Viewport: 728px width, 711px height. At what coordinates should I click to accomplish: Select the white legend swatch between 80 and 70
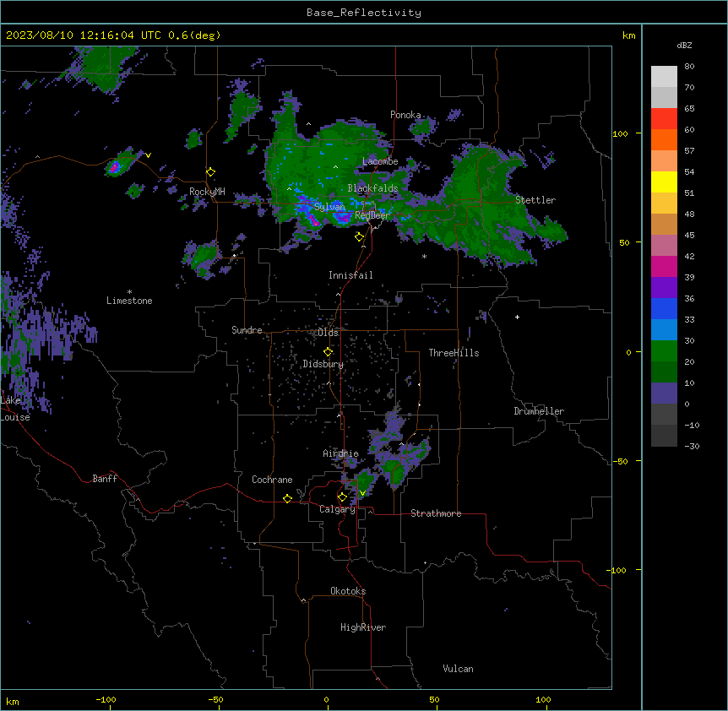664,77
